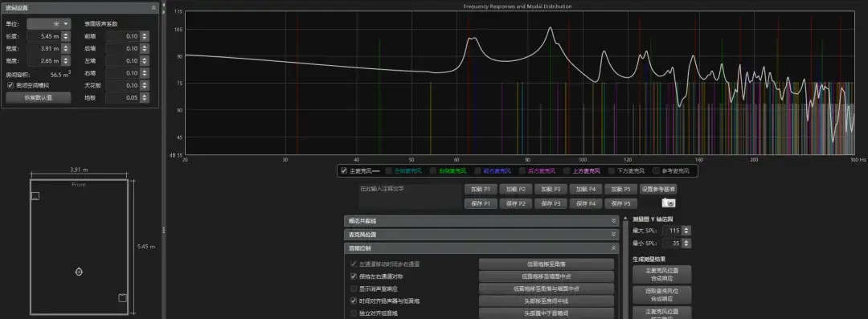Open the 单位 units dropdown
The image size is (868, 319).
coord(49,24)
